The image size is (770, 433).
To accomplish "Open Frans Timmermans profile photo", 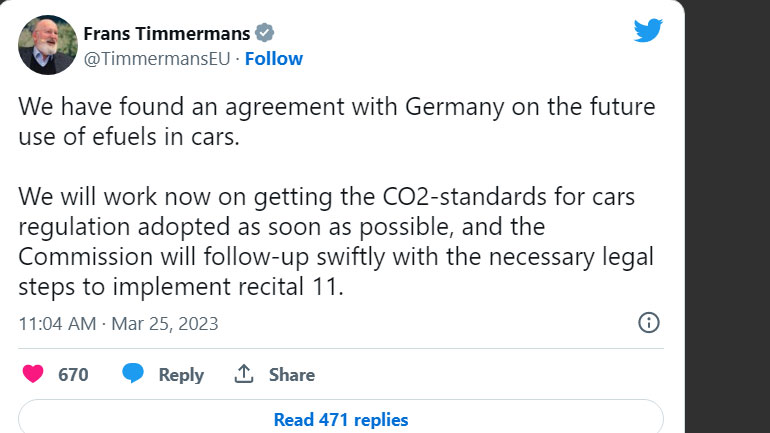I will pyautogui.click(x=47, y=45).
